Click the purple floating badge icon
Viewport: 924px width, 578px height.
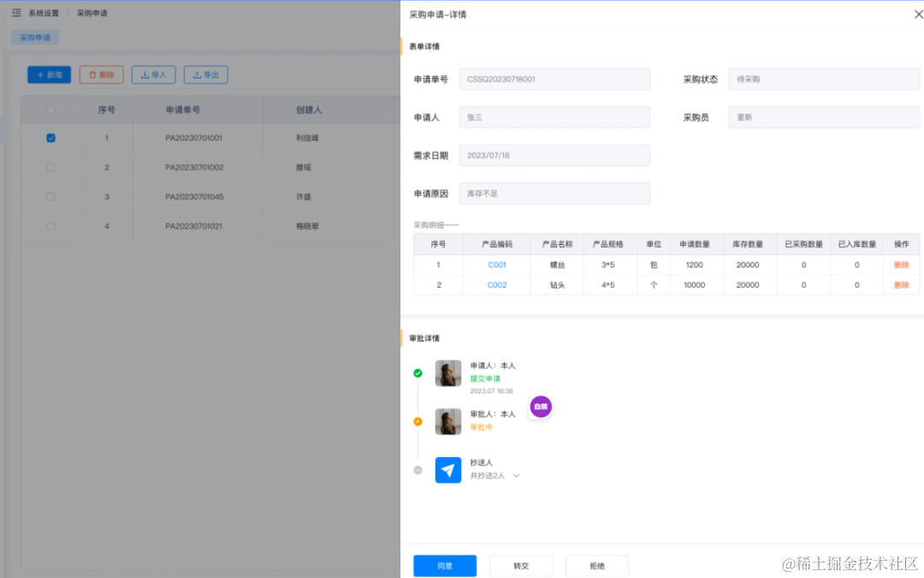pos(541,407)
